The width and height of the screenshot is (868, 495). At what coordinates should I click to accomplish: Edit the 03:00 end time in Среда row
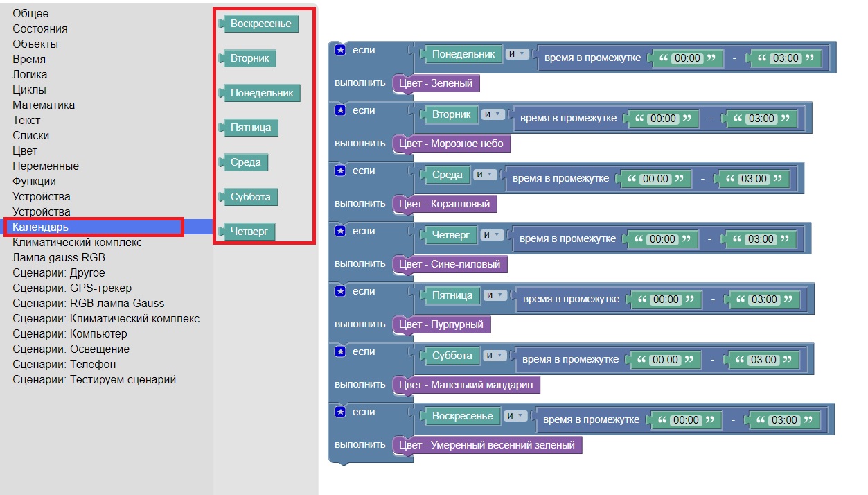point(754,179)
